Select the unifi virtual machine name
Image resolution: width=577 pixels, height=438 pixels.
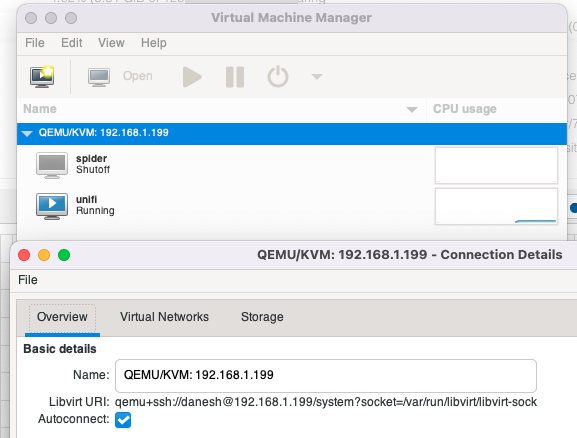point(86,199)
